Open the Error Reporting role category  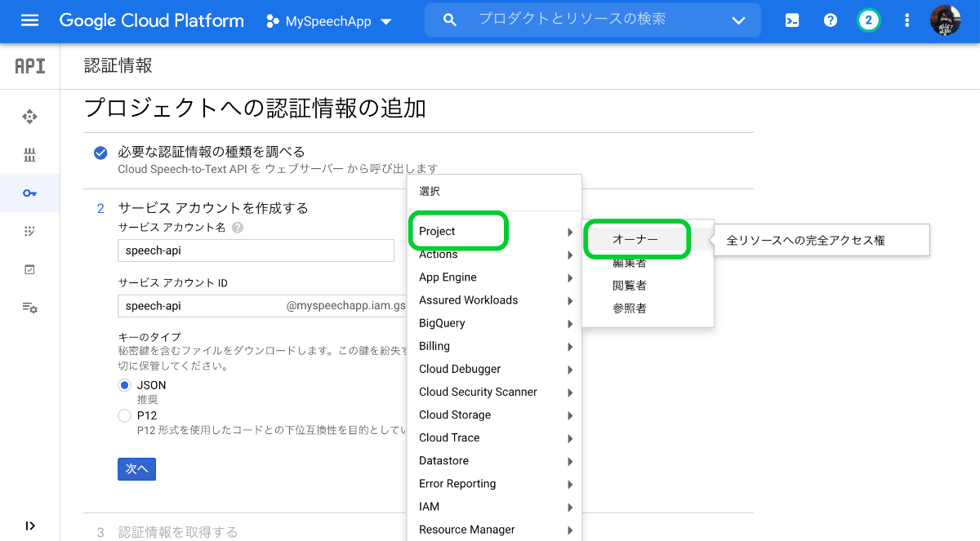pyautogui.click(x=494, y=484)
